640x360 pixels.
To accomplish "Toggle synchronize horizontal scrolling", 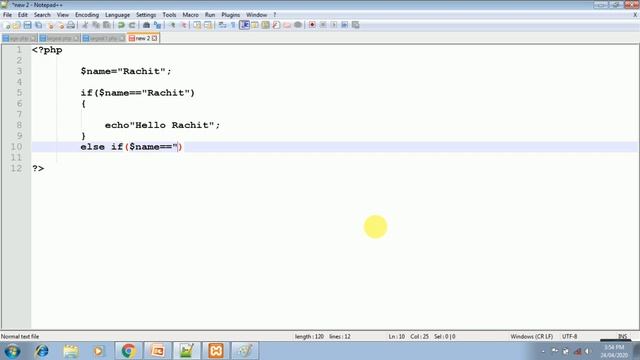I will tap(208, 25).
